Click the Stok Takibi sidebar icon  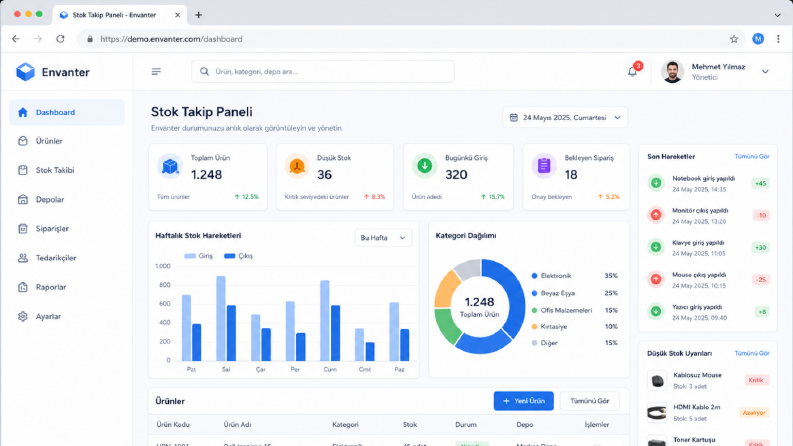coord(23,170)
